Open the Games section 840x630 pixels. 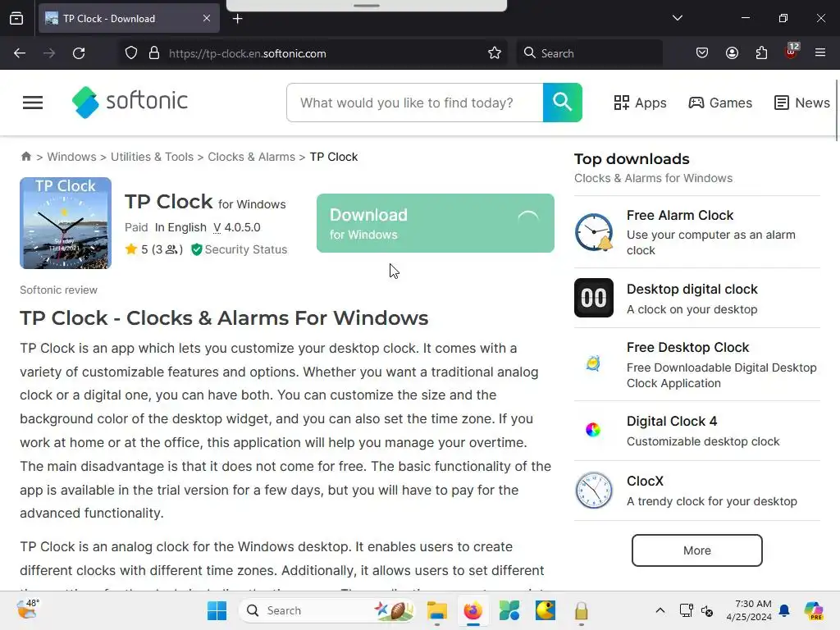coord(720,103)
